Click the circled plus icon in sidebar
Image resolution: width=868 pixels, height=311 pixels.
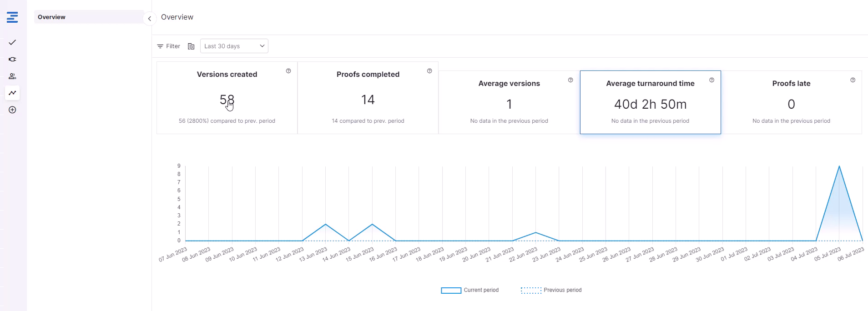(12, 110)
